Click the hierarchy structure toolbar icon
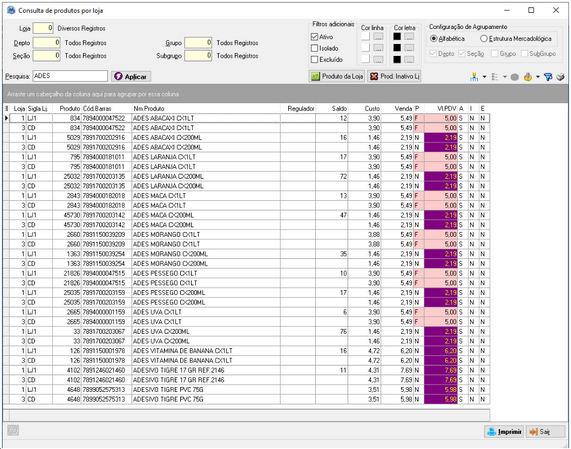Screen dimensions: 571x449 click(x=474, y=76)
